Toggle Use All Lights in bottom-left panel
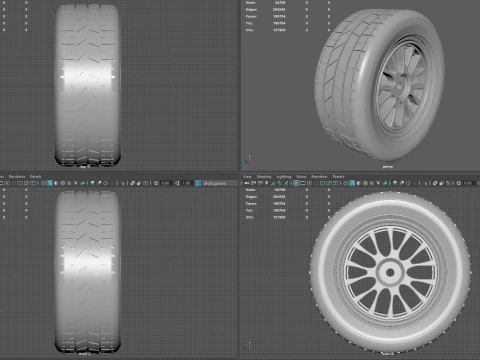480x360 pixels. pos(76,183)
